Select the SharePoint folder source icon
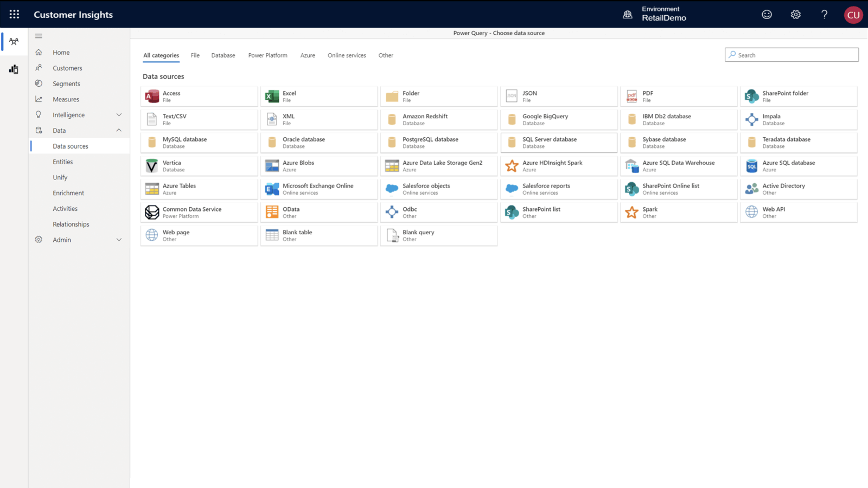 tap(751, 97)
